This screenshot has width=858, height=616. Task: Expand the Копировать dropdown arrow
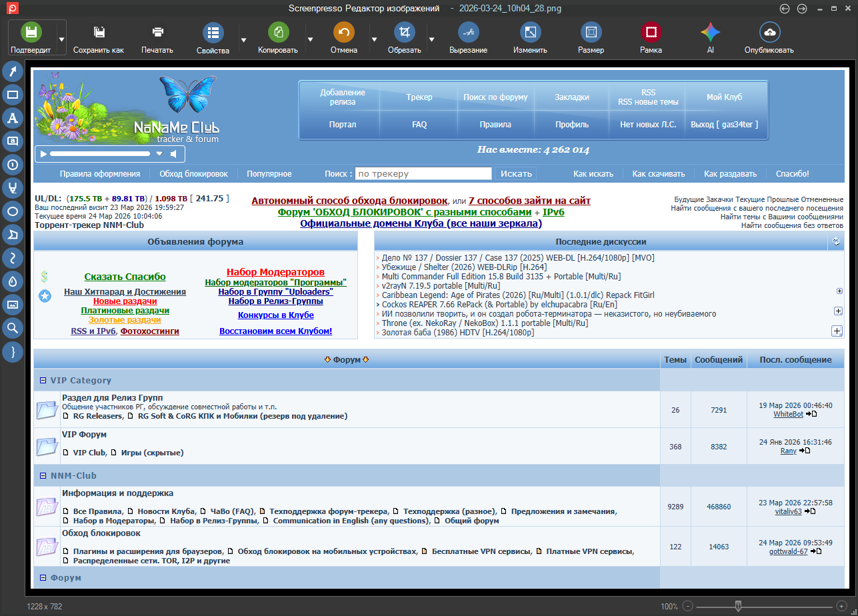[x=310, y=39]
